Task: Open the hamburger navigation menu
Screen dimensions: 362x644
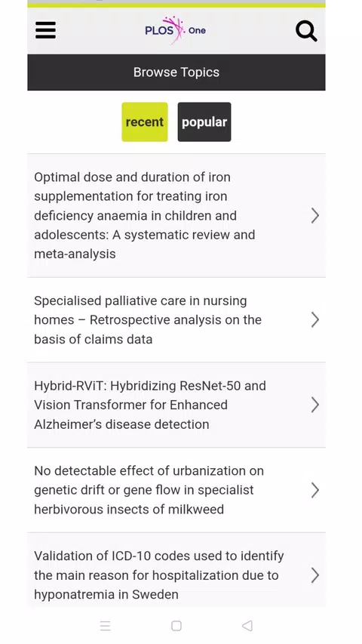Action: point(45,30)
